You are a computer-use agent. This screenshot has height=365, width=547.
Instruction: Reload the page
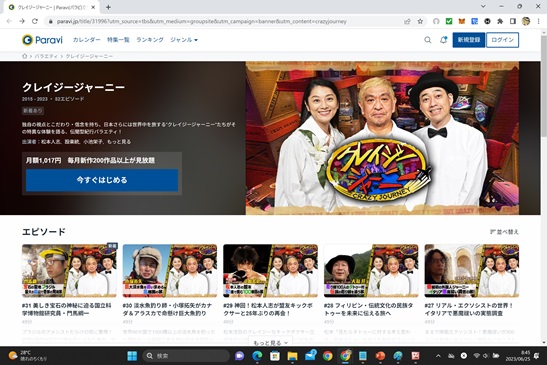click(x=35, y=21)
